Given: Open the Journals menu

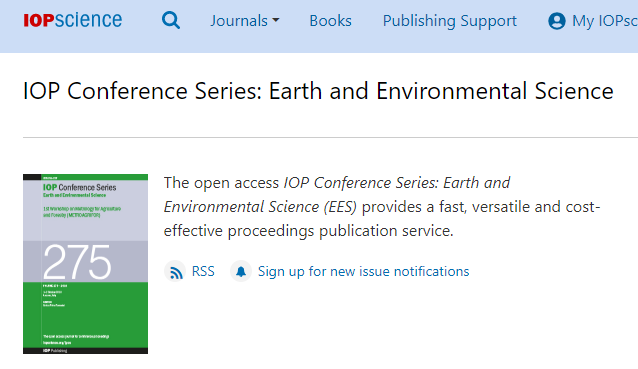Looking at the screenshot, I should point(245,21).
